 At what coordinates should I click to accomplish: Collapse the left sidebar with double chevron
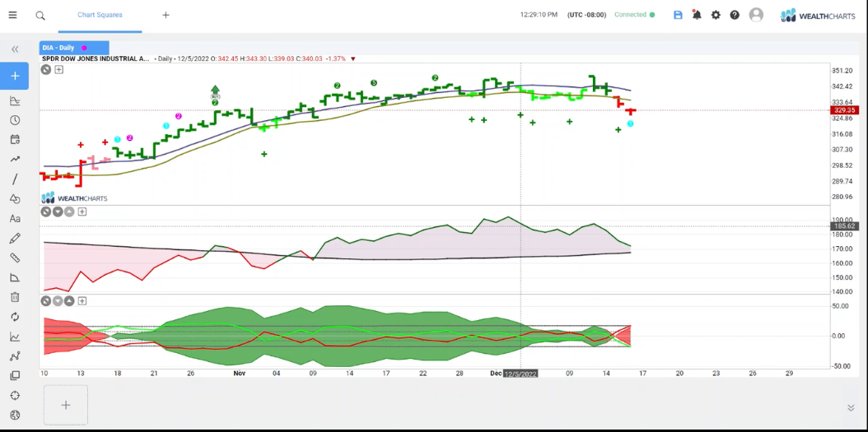coord(15,49)
